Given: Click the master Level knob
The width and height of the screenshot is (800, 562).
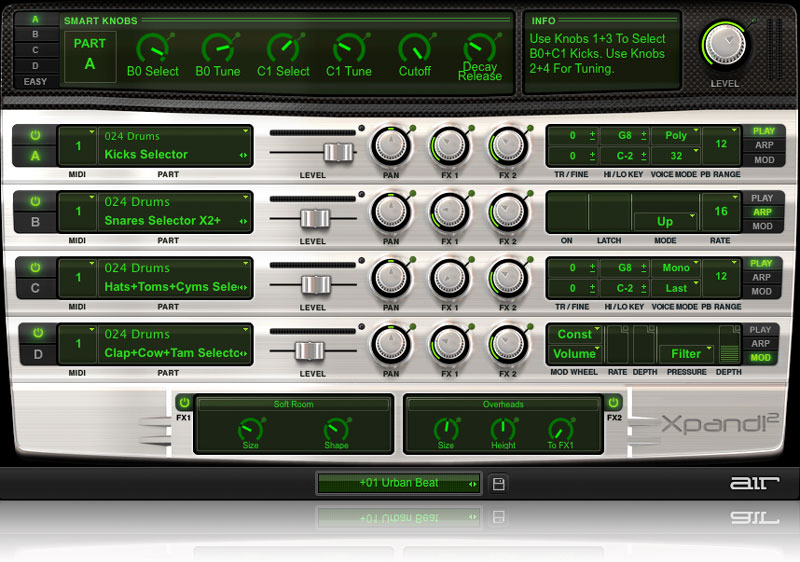Looking at the screenshot, I should click(724, 44).
